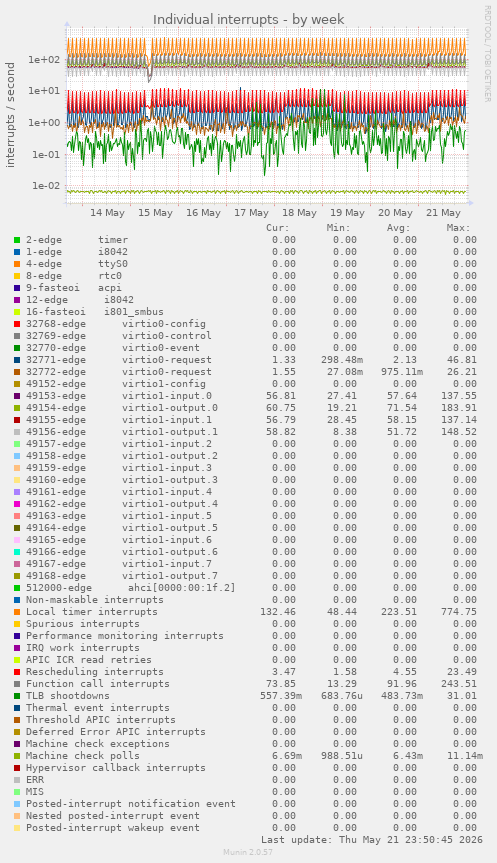Click the red swatch beside virtio0-config
This screenshot has height=863, width=497.
(17, 324)
